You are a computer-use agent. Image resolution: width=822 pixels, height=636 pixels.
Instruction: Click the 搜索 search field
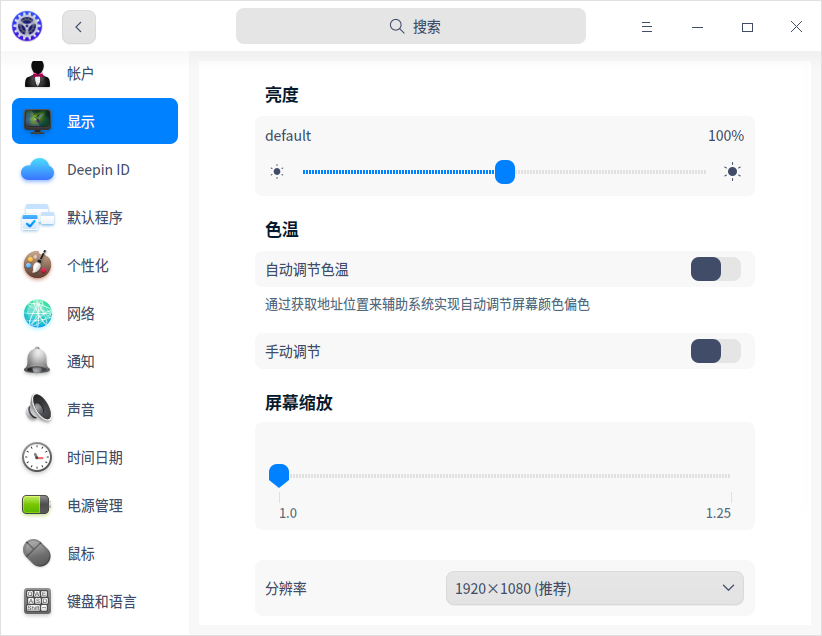[410, 26]
